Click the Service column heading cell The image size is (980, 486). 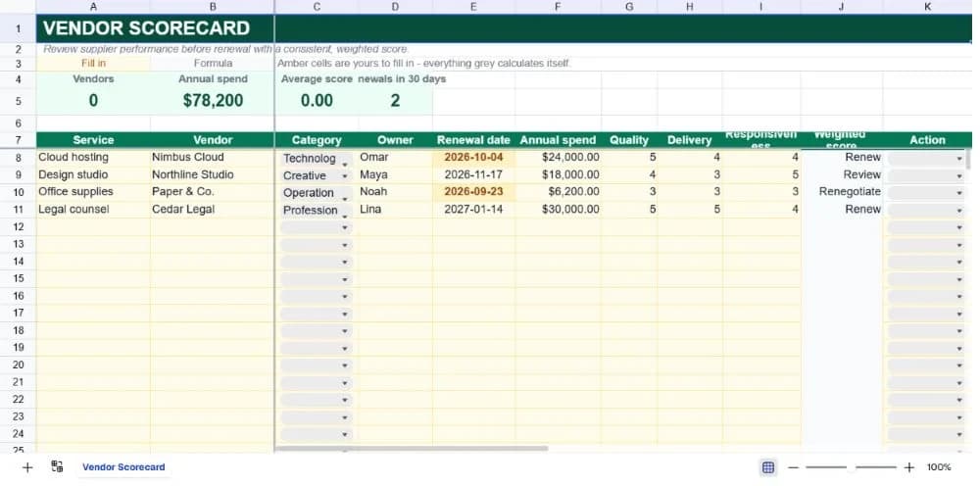[x=93, y=140]
